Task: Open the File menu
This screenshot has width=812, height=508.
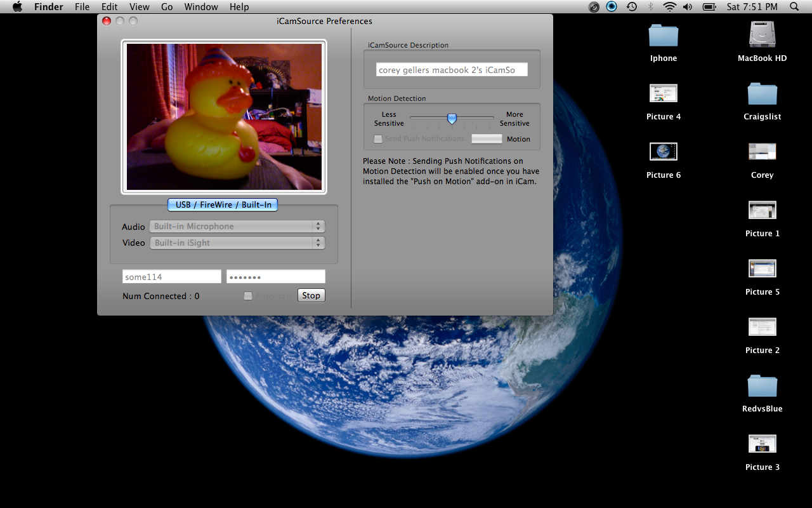Action: coord(82,7)
